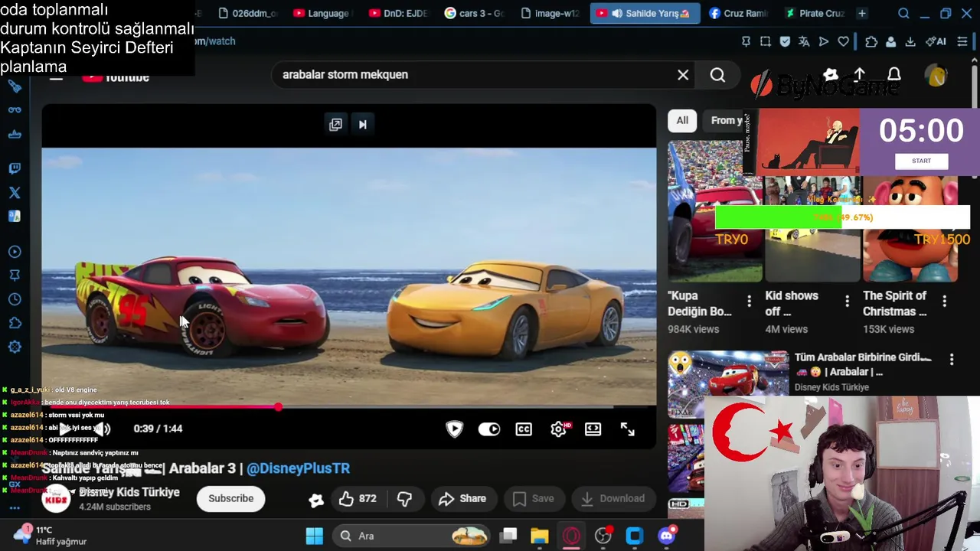Viewport: 980px width, 551px height.
Task: Open sidebar three-dot more options
Action: [x=15, y=507]
